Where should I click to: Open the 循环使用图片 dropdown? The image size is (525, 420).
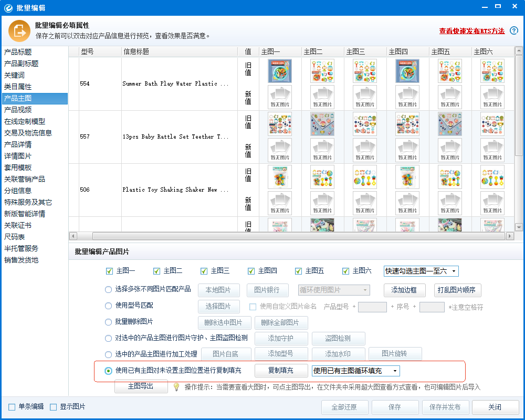333,290
